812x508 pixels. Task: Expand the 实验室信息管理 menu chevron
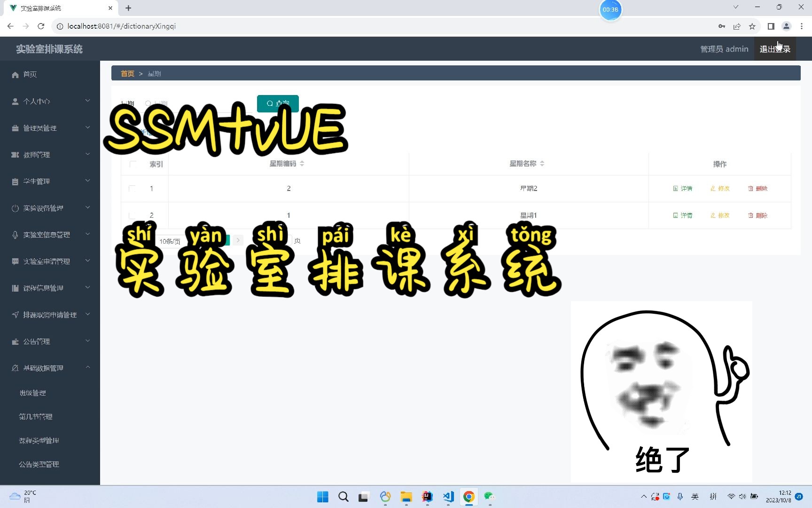click(x=87, y=234)
